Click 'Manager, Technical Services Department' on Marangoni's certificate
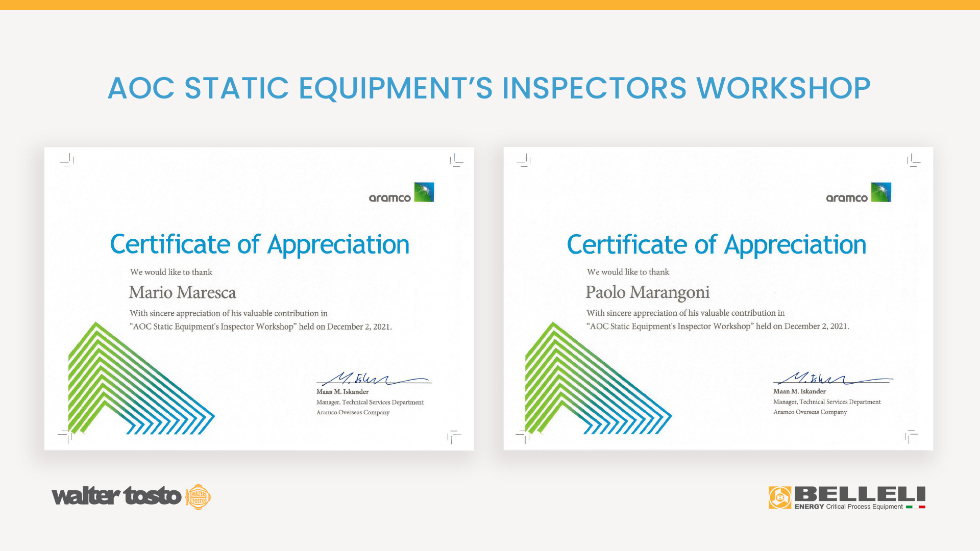Screen dimensions: 980x551 (x=827, y=402)
